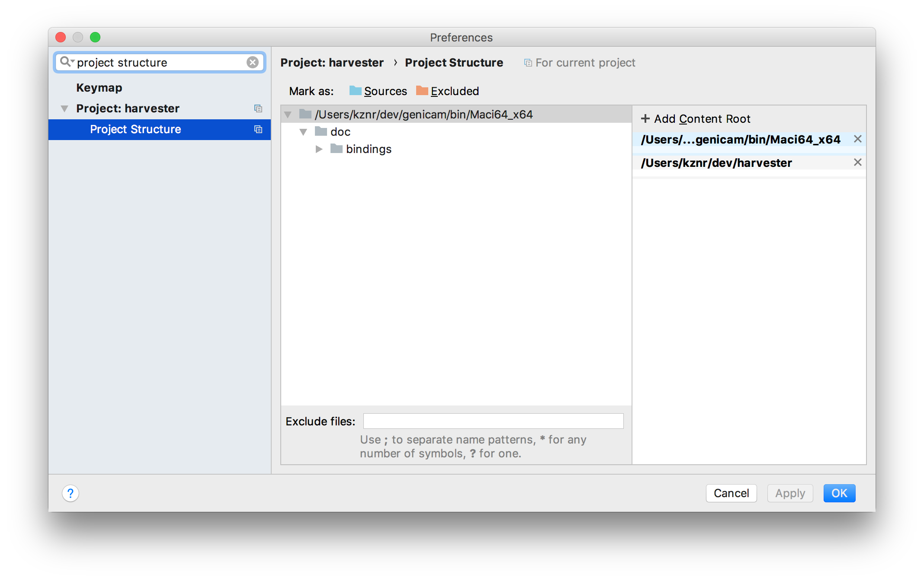Image resolution: width=924 pixels, height=581 pixels.
Task: Click the search magnifier history icon
Action: pyautogui.click(x=67, y=62)
